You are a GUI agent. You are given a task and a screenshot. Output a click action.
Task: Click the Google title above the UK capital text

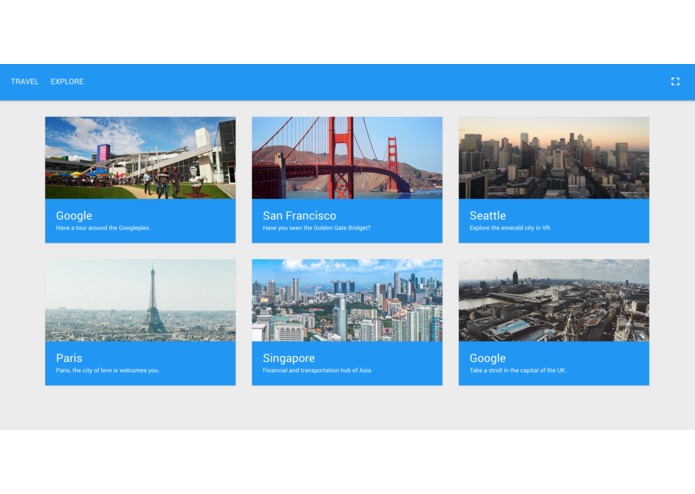(488, 358)
